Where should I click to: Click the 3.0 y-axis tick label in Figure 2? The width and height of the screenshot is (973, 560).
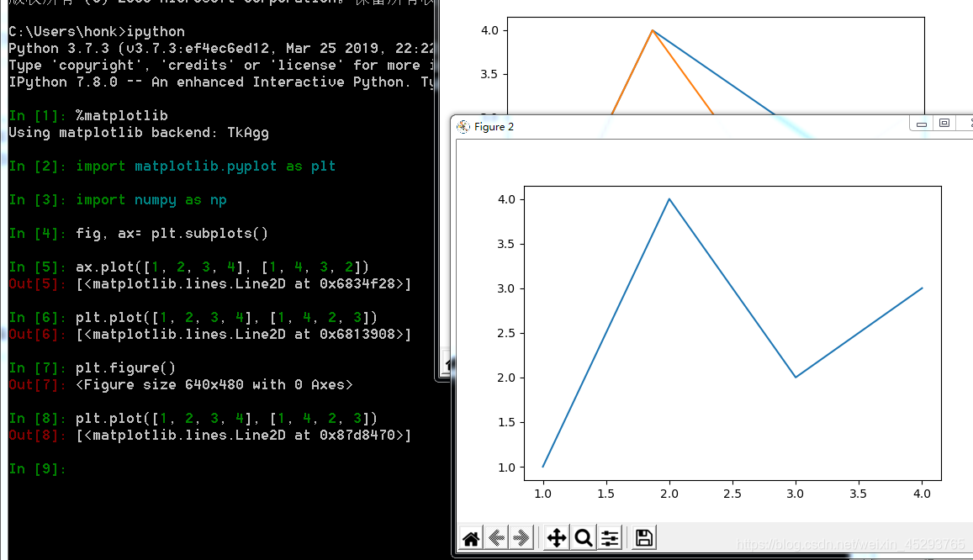point(506,288)
